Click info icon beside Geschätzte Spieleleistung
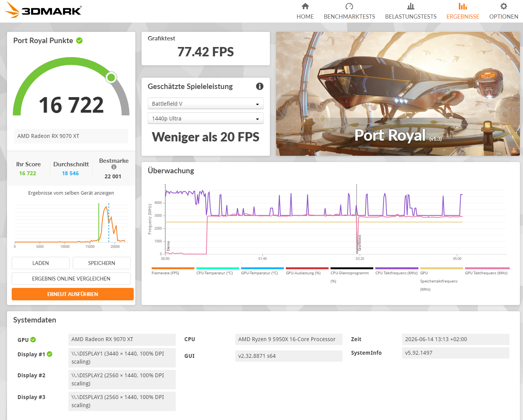The image size is (523, 420). pyautogui.click(x=260, y=86)
